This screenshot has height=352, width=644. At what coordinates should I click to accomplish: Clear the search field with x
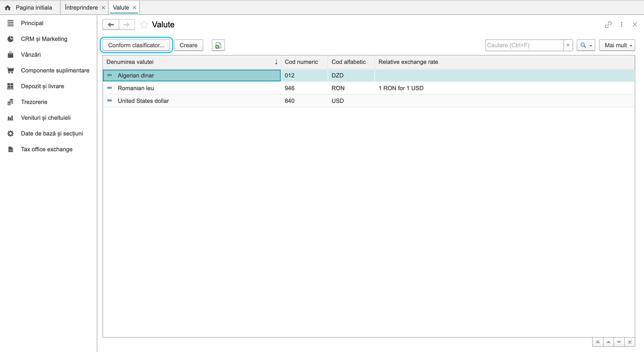tap(568, 45)
